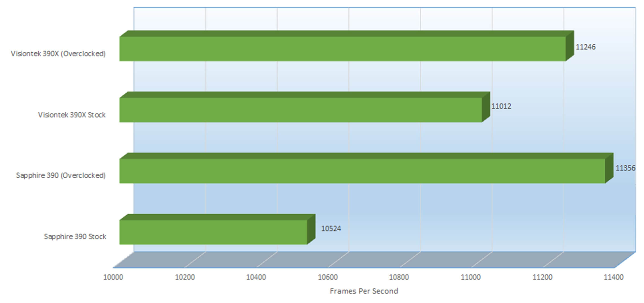Select the Sapphire 390 Stock axis label
The height and width of the screenshot is (303, 644).
pyautogui.click(x=75, y=237)
